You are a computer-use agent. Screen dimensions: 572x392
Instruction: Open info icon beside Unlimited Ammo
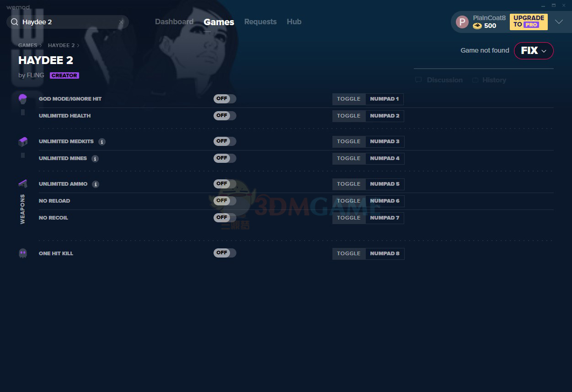pyautogui.click(x=96, y=184)
